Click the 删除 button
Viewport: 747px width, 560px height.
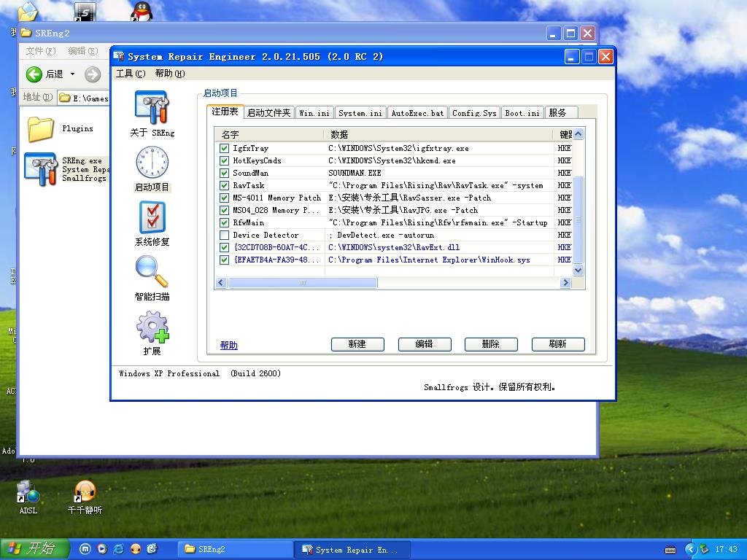pos(491,344)
